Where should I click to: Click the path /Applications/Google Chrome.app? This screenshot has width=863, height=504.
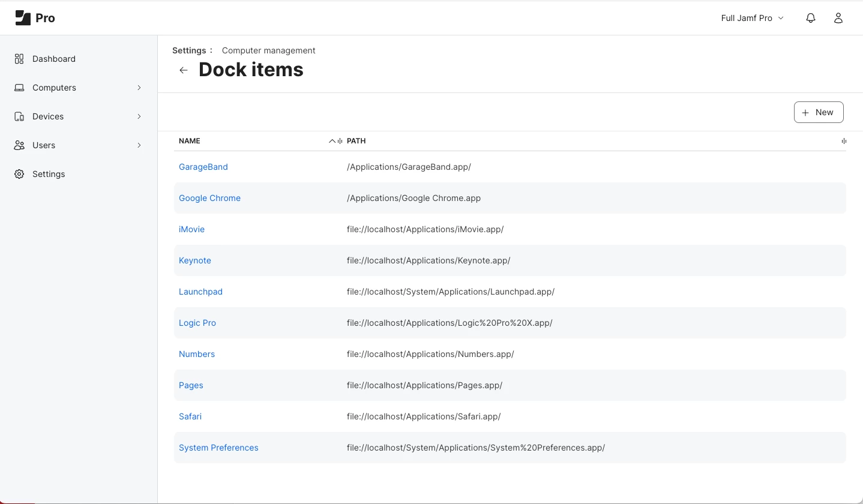tap(413, 198)
